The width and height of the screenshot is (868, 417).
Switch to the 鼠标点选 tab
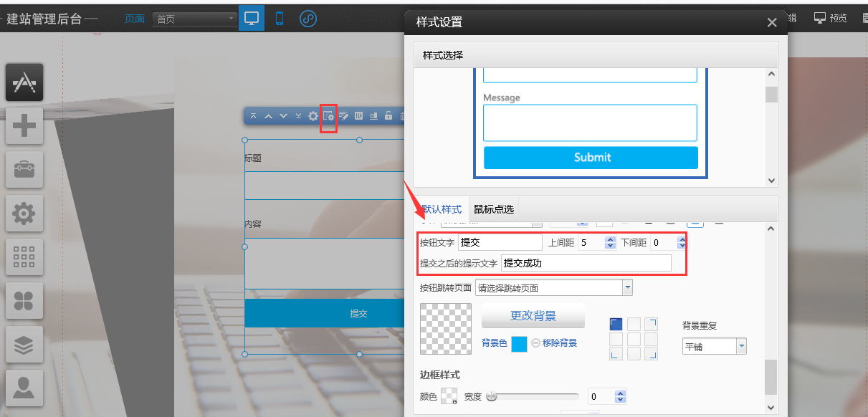tap(494, 209)
